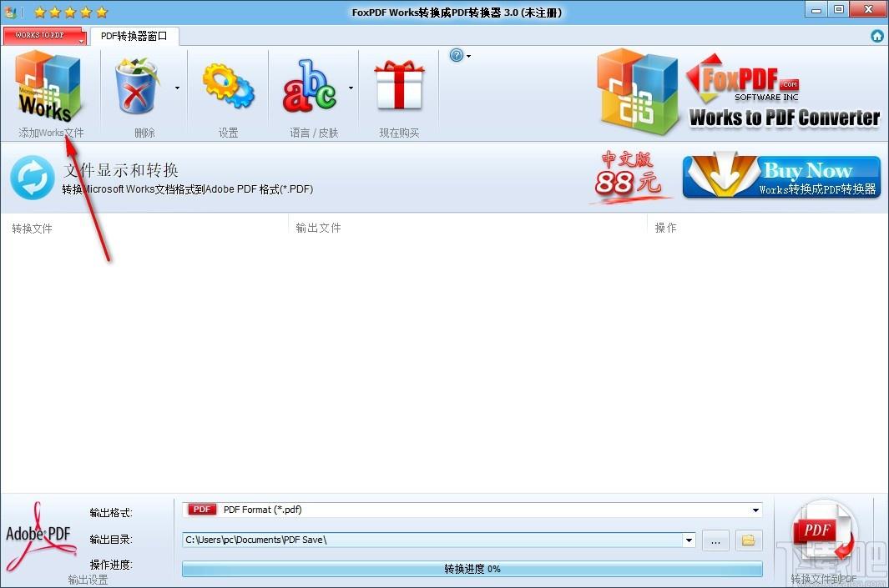This screenshot has height=588, width=889.
Task: Click the blue home icon at top right
Action: click(877, 36)
